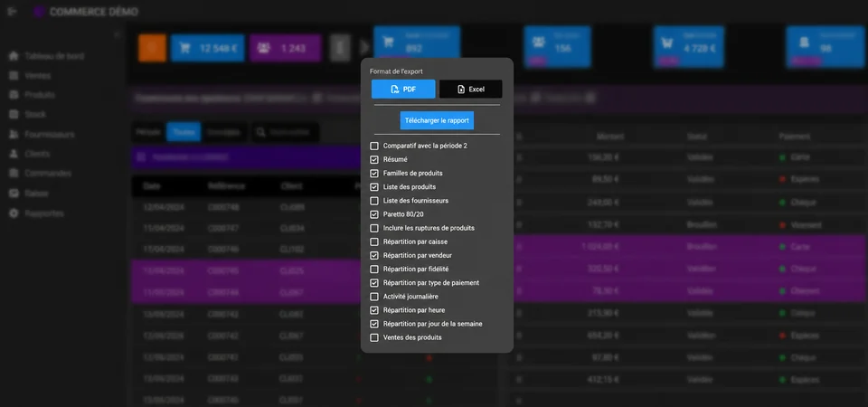Viewport: 868px width, 407px height.
Task: Click Télécharger le rapport button
Action: coord(437,120)
